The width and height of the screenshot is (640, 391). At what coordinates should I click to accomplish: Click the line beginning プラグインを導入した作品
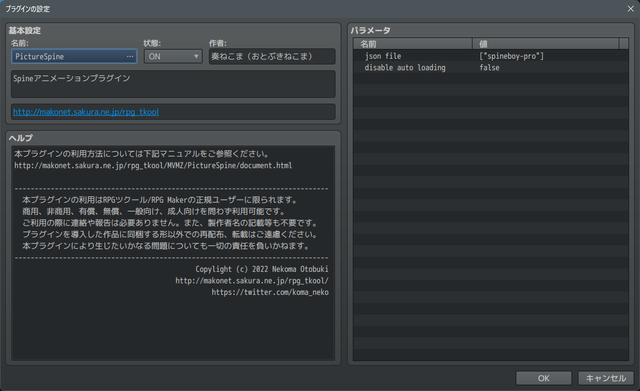pos(170,234)
